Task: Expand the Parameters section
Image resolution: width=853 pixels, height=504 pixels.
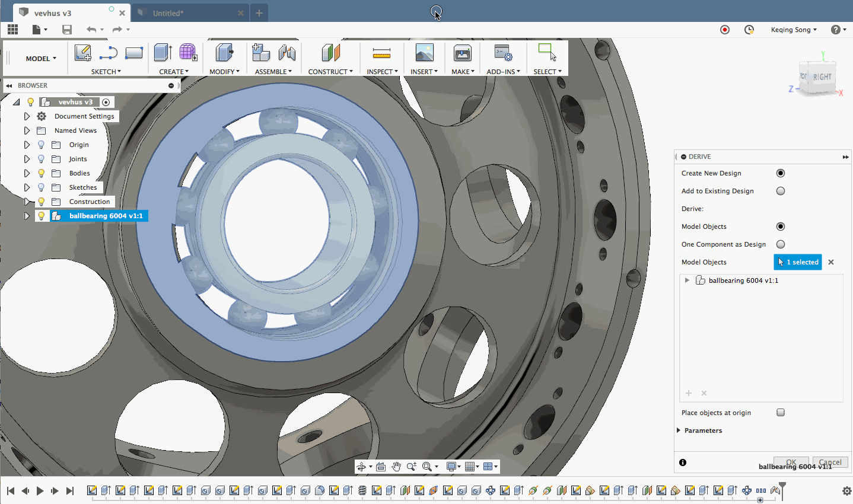Action: click(679, 430)
